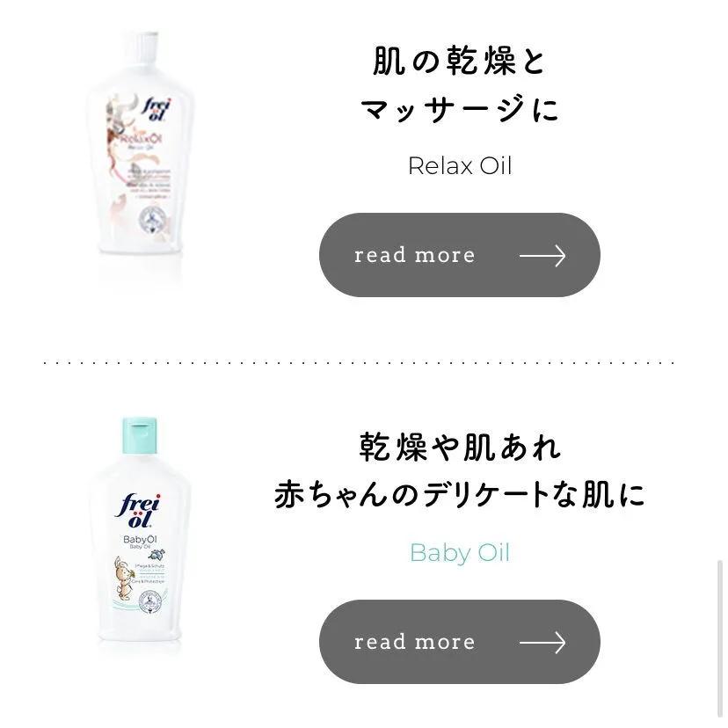This screenshot has width=728, height=728.
Task: Click the round seal on Relax Oil bottle
Action: (x=153, y=220)
